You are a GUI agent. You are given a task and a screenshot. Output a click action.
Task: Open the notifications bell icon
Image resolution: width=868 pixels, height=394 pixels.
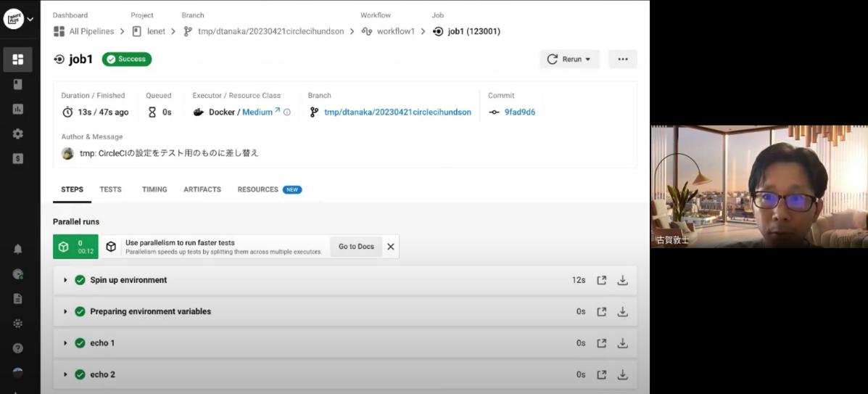[17, 249]
